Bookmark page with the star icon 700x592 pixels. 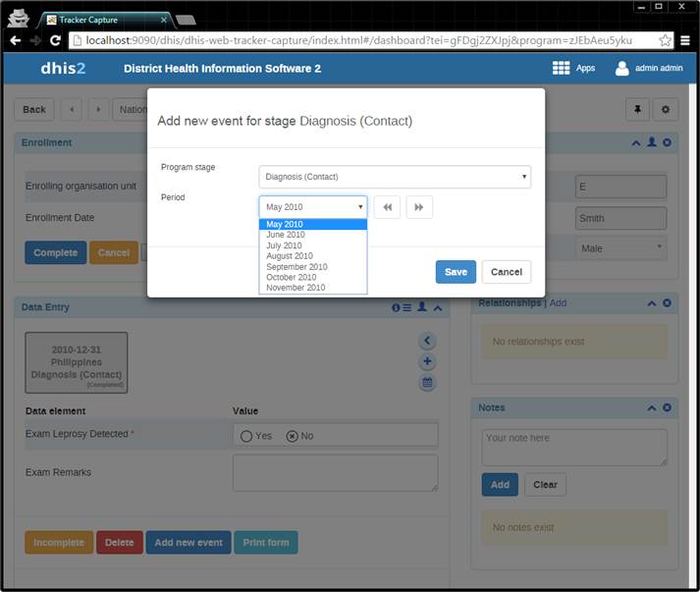click(x=666, y=40)
